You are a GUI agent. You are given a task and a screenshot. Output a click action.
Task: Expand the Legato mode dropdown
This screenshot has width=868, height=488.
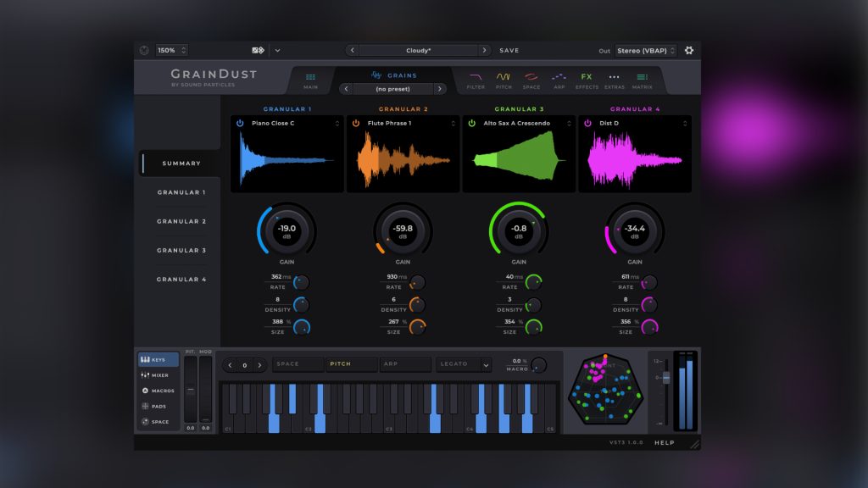tap(464, 364)
